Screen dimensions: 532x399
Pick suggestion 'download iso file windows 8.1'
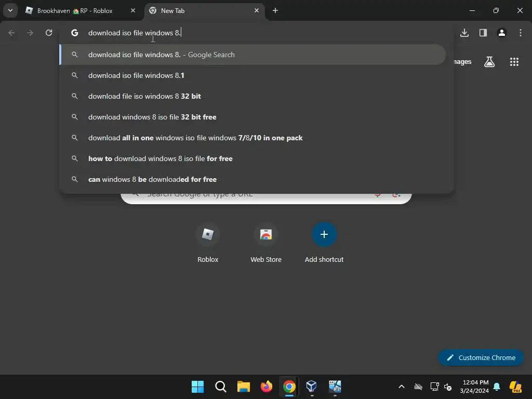(x=253, y=75)
